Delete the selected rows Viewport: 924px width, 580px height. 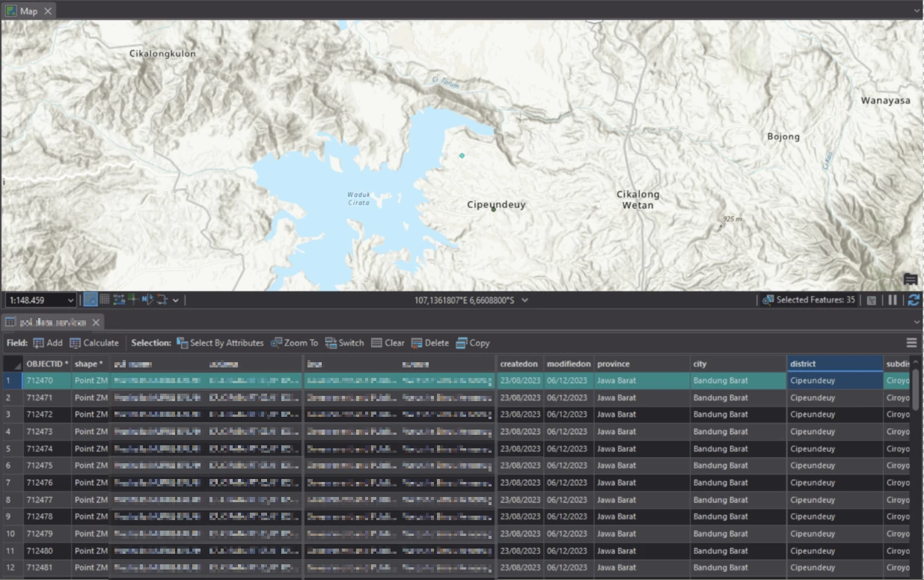(x=429, y=343)
